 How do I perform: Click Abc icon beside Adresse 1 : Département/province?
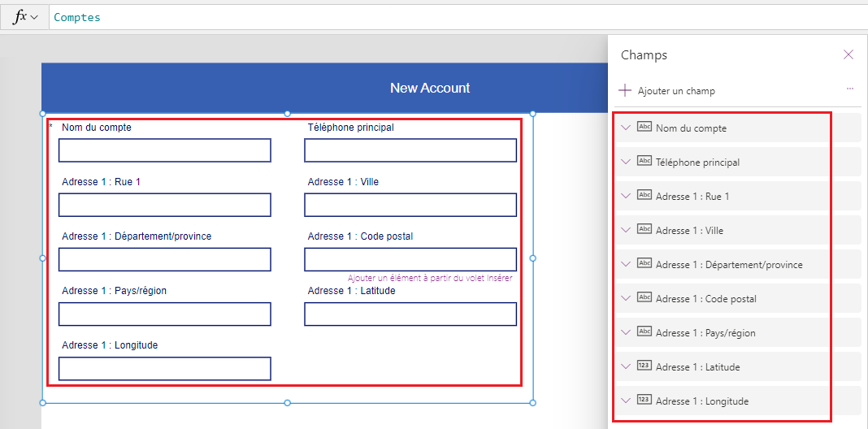(x=644, y=263)
